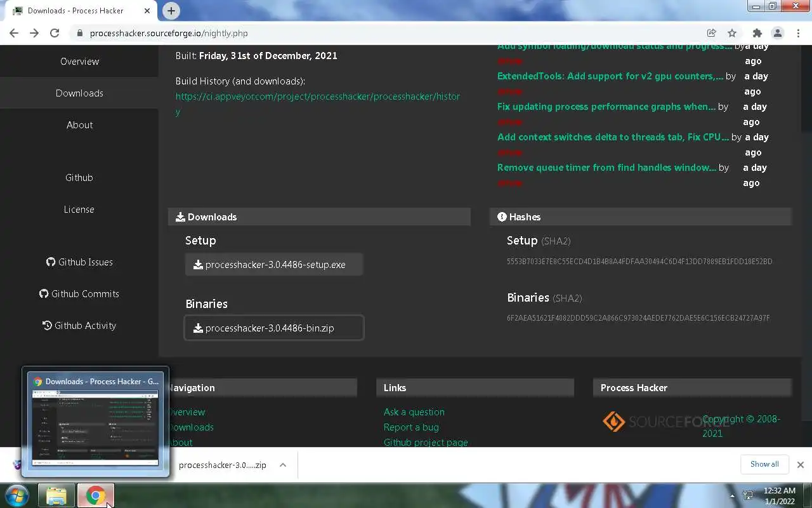Open commit 'Remove queue timer from find handles window'

[x=606, y=168]
